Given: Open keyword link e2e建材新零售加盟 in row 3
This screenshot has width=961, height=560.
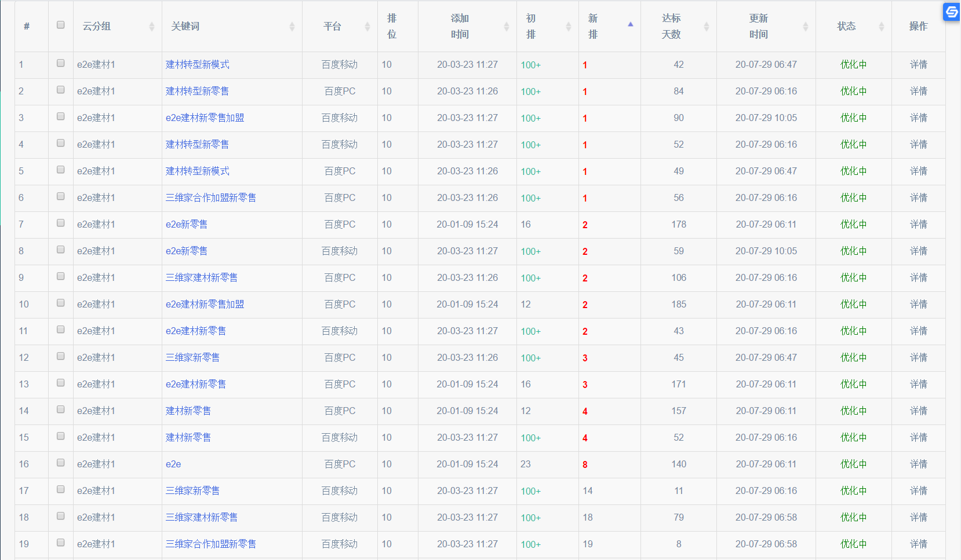Looking at the screenshot, I should pyautogui.click(x=205, y=118).
